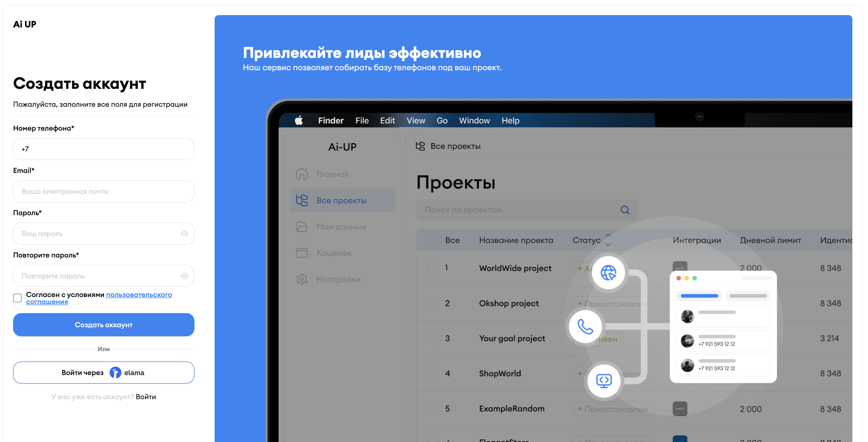
Task: Show the repeated password via its eye icon
Action: 185,276
